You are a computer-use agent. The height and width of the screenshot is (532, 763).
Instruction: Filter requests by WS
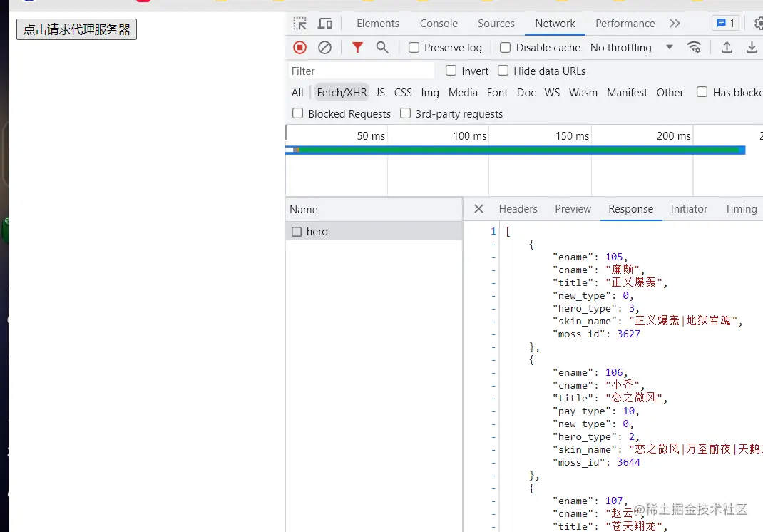point(552,93)
